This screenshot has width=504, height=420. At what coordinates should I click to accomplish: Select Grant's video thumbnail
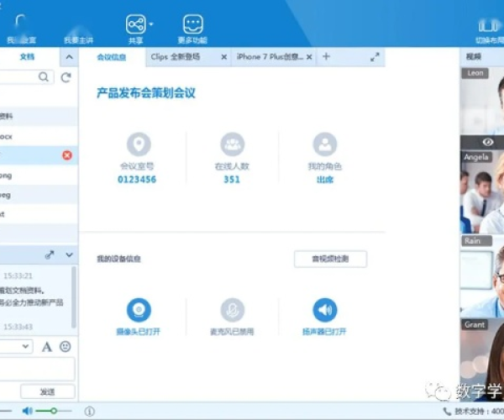(482, 360)
